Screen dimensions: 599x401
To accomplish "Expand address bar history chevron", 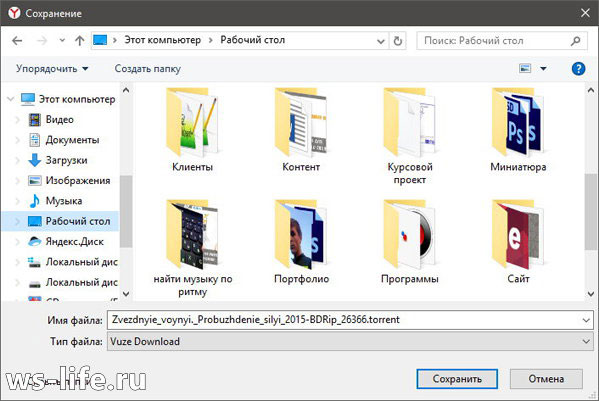I will click(x=380, y=41).
